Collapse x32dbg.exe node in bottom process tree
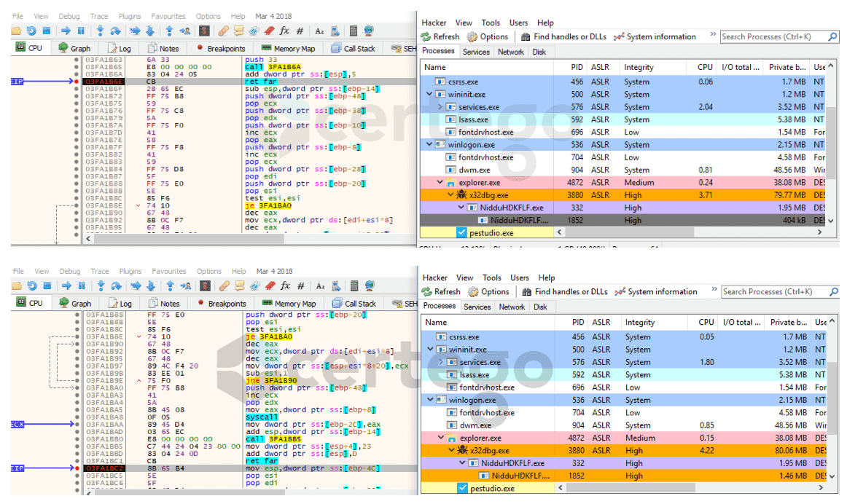847x504 pixels. [x=451, y=451]
